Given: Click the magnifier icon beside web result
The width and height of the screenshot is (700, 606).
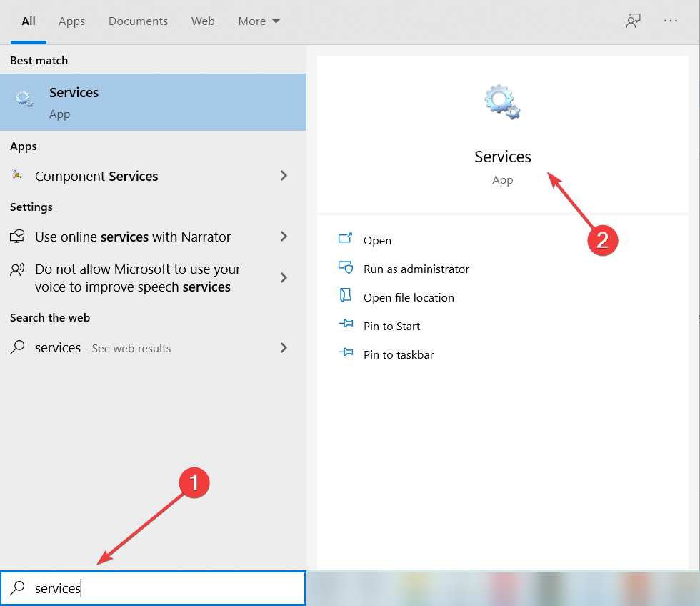Looking at the screenshot, I should (17, 347).
